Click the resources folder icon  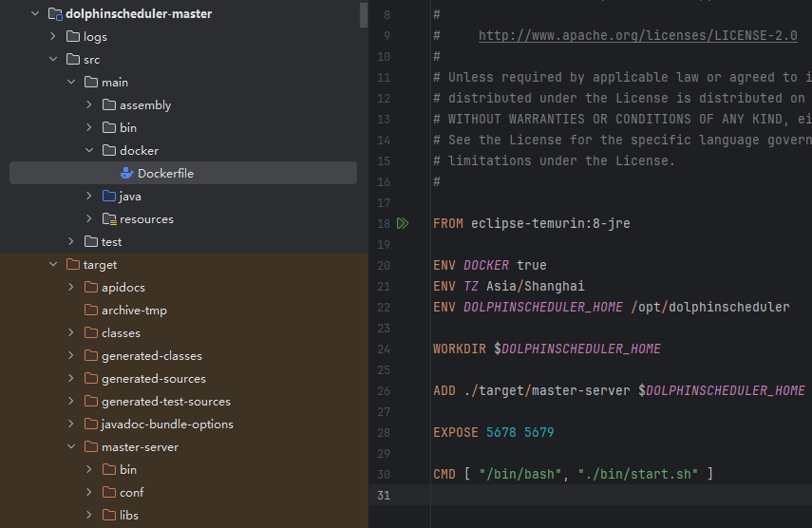[109, 219]
